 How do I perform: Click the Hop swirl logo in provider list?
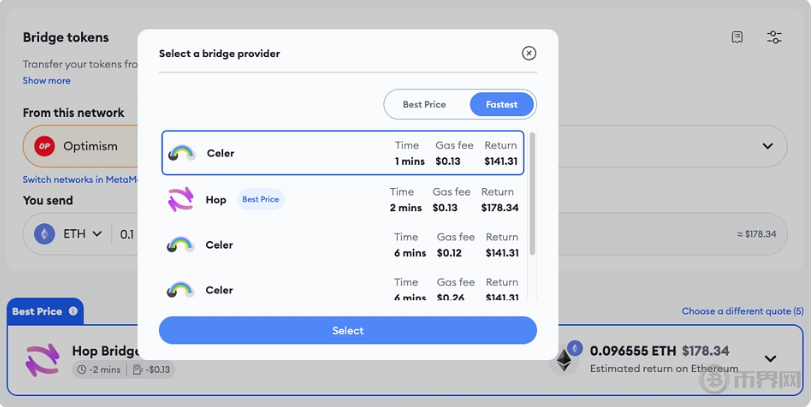coord(180,199)
